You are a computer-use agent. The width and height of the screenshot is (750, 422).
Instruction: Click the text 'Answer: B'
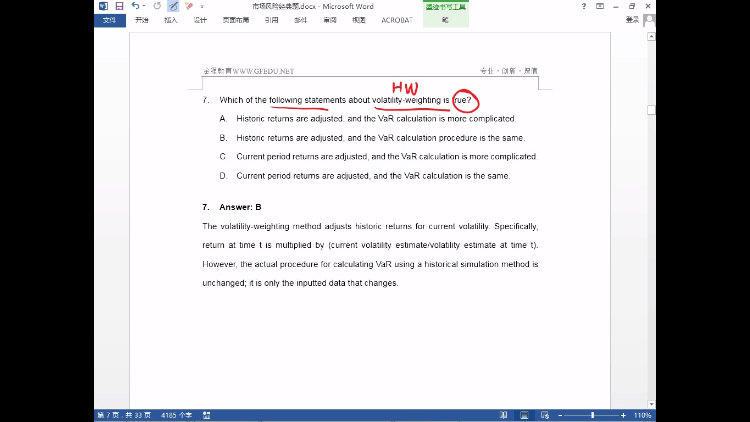pos(240,207)
